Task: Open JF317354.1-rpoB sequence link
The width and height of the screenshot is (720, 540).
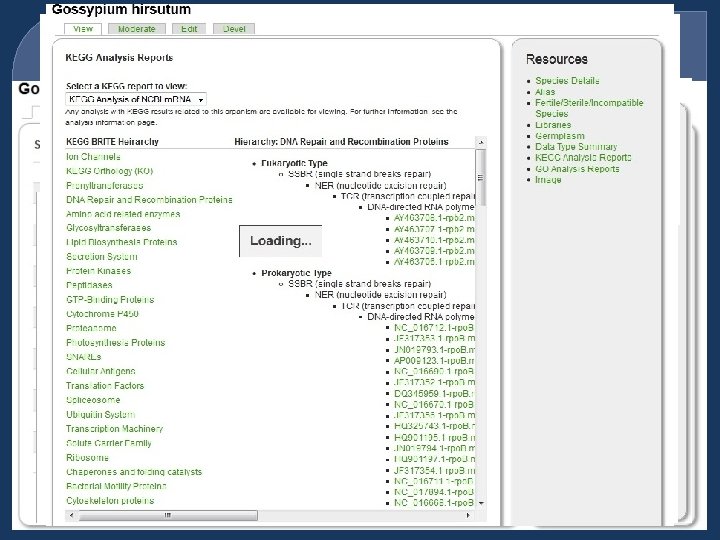Action: click(x=434, y=471)
